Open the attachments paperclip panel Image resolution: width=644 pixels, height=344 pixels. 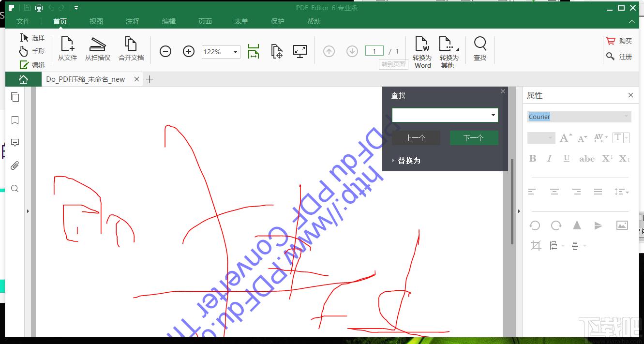15,166
